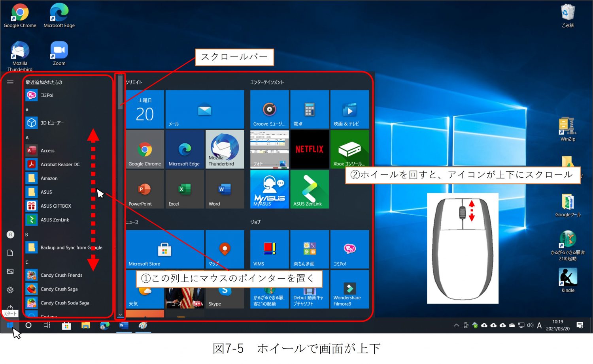This screenshot has width=593, height=364.
Task: Select Acrobat Reader DC in app list
Action: click(68, 164)
